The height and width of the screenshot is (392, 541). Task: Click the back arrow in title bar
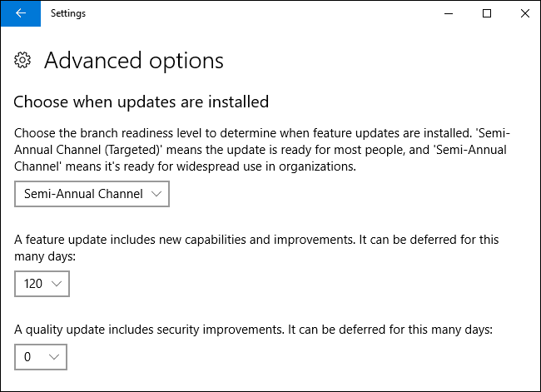(x=21, y=13)
